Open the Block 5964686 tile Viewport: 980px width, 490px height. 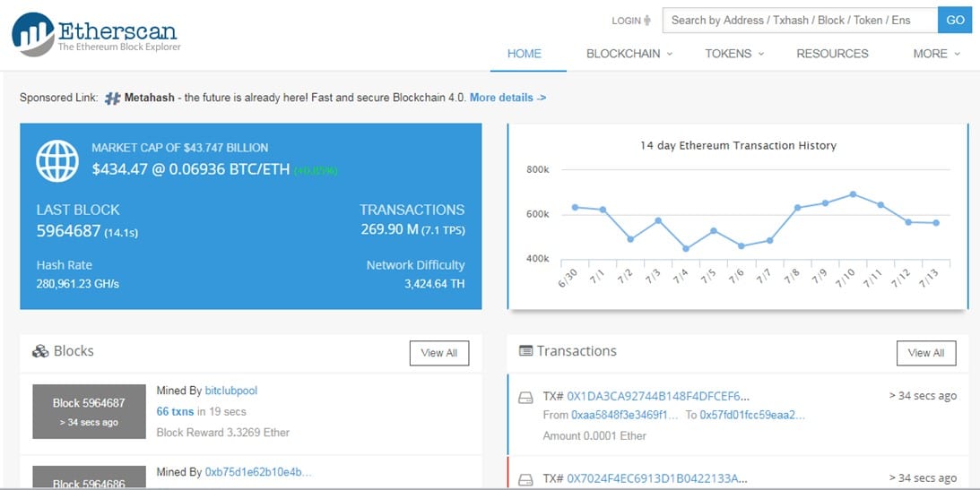tap(90, 477)
